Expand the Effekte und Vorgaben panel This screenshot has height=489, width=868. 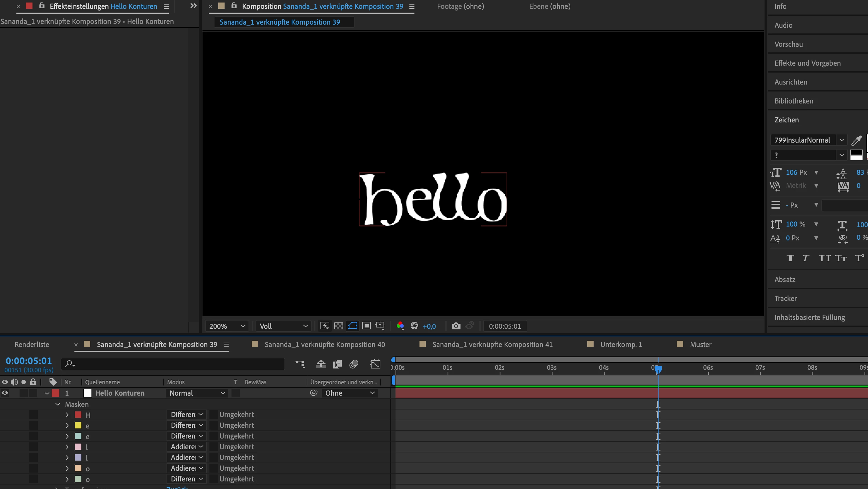(807, 63)
